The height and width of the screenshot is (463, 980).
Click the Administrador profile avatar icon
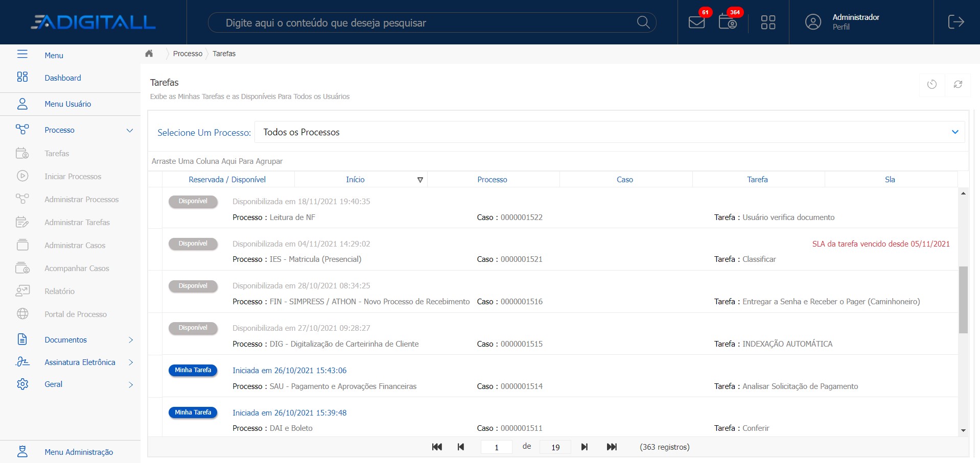[x=813, y=22]
